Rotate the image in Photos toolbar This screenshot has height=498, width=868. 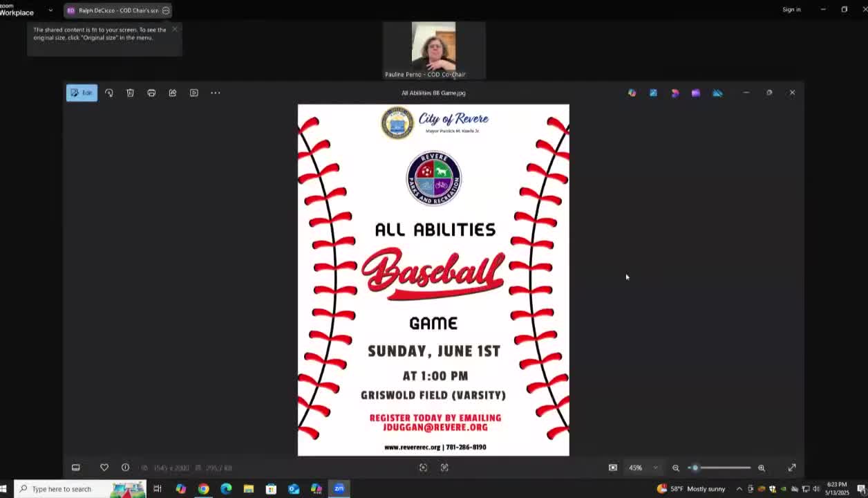[108, 93]
